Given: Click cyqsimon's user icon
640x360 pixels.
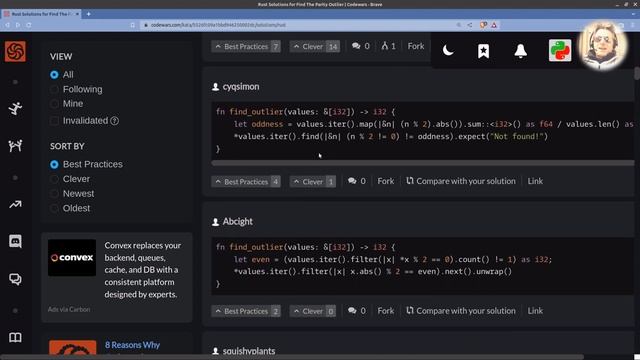Looking at the screenshot, I should pos(216,87).
